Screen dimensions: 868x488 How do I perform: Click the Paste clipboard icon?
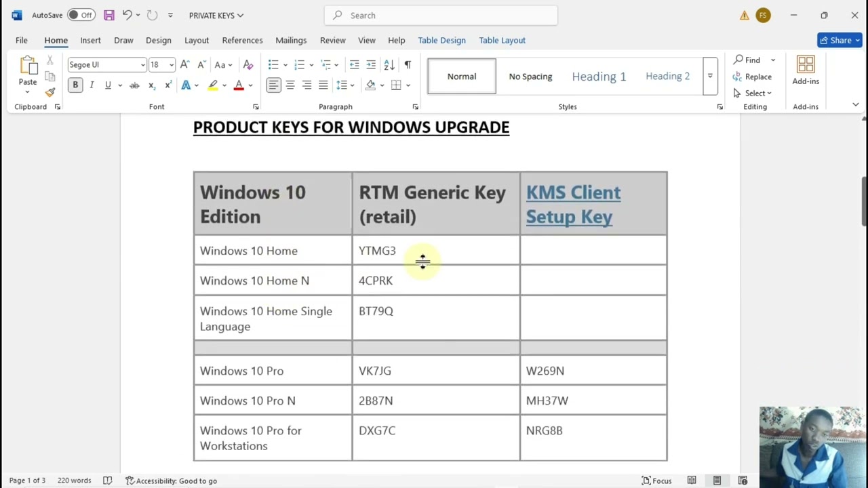(28, 65)
